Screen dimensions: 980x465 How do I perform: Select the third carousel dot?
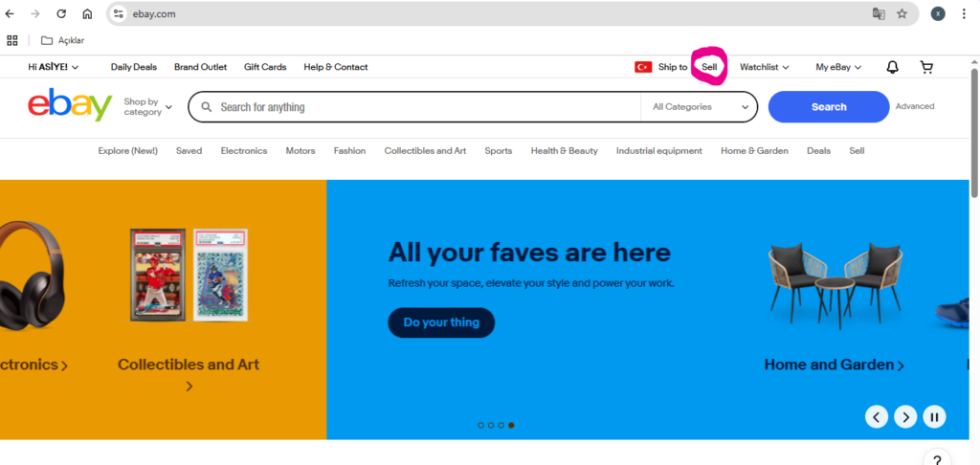tap(501, 425)
